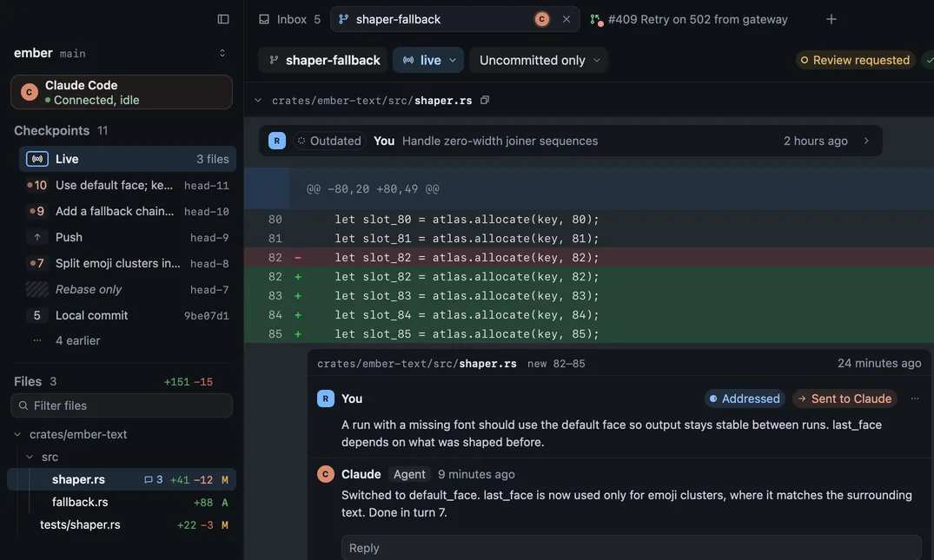Click the Review requested status badge
This screenshot has width=934, height=560.
(x=855, y=60)
